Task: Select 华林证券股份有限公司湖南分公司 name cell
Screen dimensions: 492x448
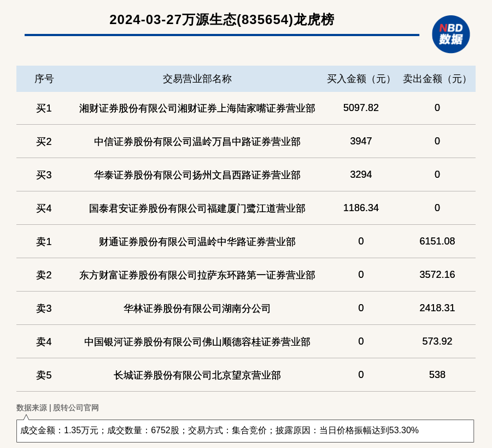Action: click(197, 309)
